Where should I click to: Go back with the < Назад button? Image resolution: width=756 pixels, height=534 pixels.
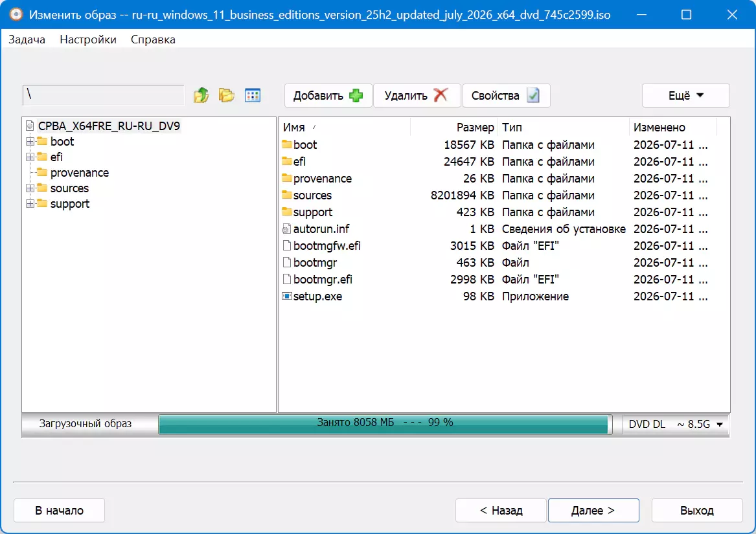tap(501, 511)
